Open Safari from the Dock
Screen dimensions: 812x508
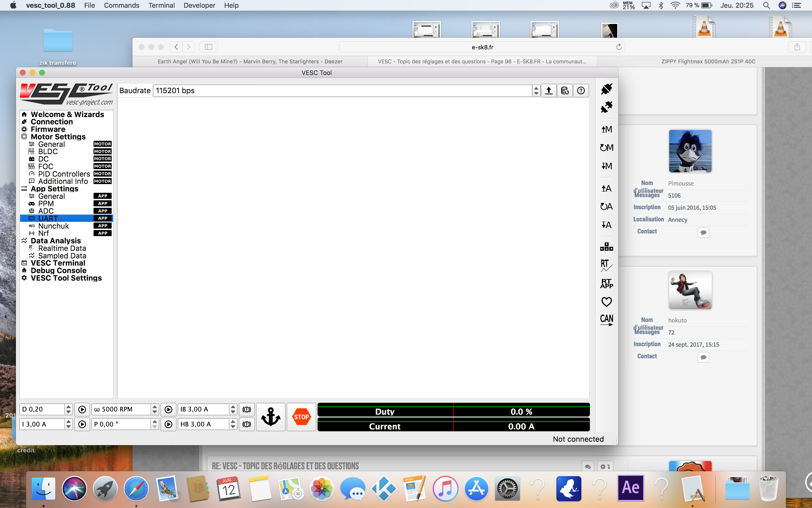136,489
